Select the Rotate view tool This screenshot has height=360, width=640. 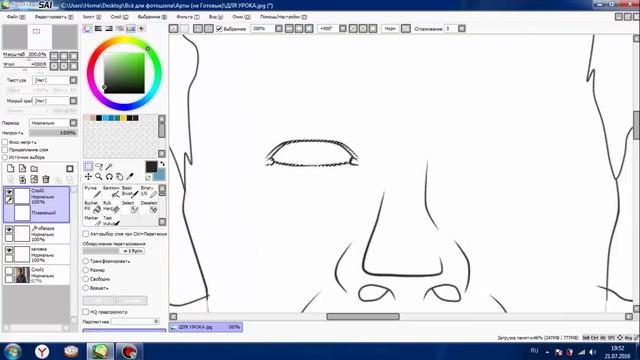click(x=109, y=177)
